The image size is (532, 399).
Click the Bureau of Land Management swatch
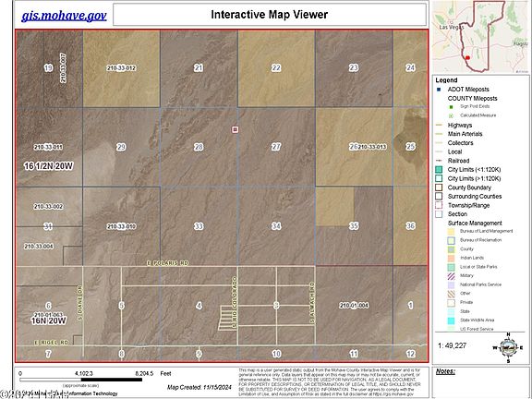pyautogui.click(x=451, y=231)
